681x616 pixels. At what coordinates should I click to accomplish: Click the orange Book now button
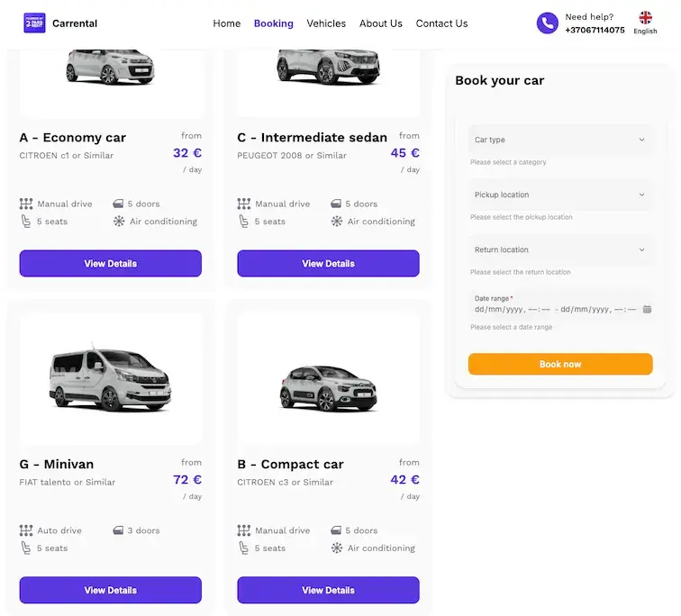(560, 364)
